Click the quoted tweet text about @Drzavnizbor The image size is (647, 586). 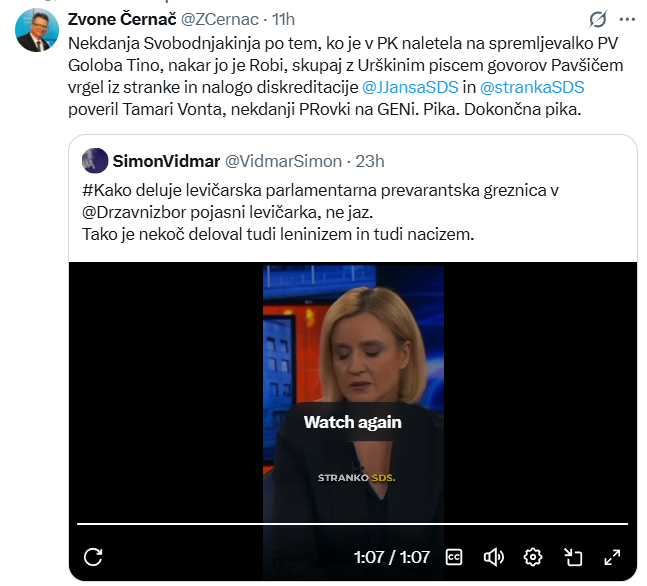pos(320,212)
